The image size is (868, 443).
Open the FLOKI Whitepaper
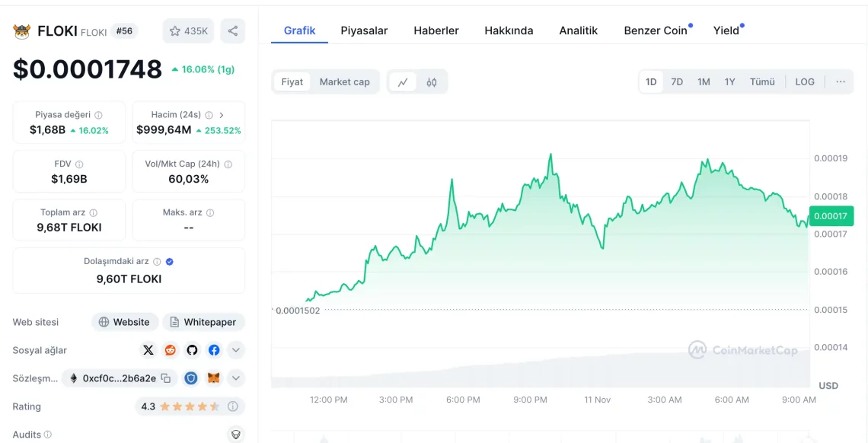pos(203,322)
